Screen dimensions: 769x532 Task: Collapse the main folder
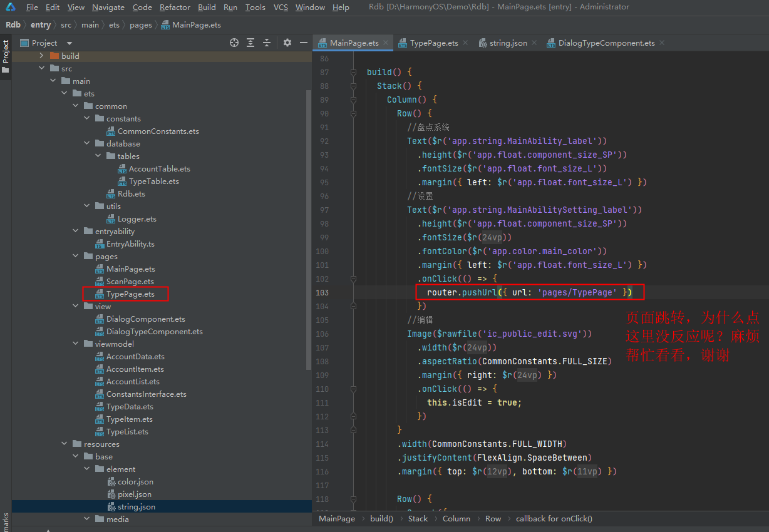point(53,81)
